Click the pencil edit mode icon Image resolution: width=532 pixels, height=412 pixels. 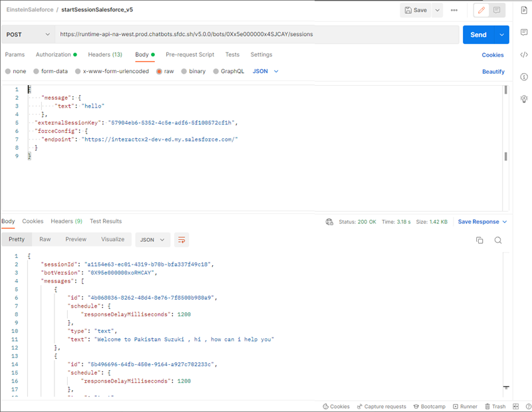(481, 10)
